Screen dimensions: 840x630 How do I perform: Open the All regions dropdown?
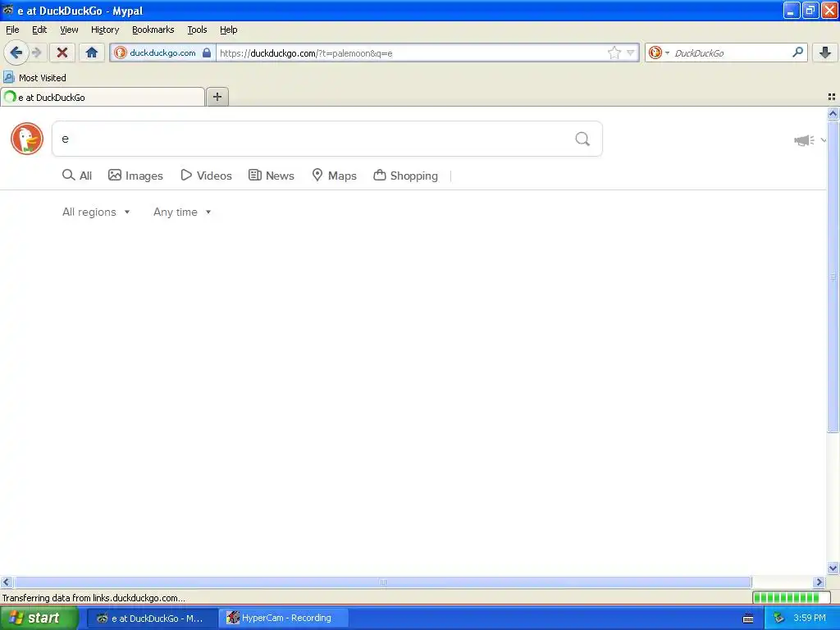pyautogui.click(x=96, y=212)
